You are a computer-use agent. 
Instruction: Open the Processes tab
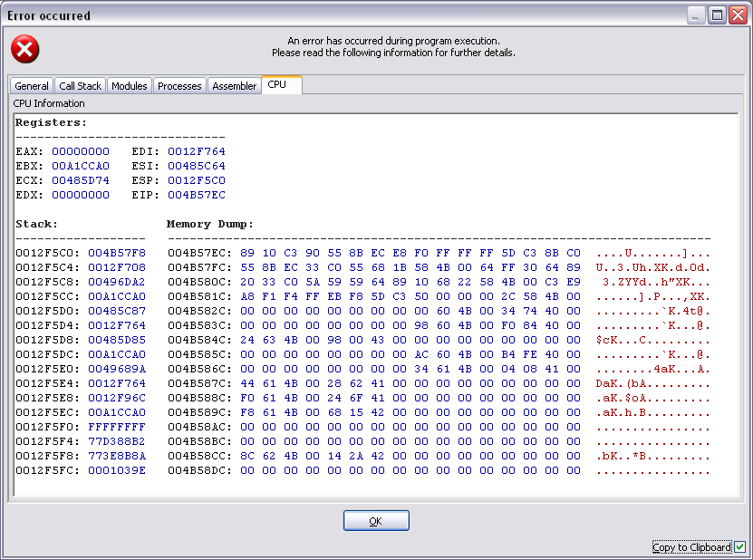coord(179,86)
